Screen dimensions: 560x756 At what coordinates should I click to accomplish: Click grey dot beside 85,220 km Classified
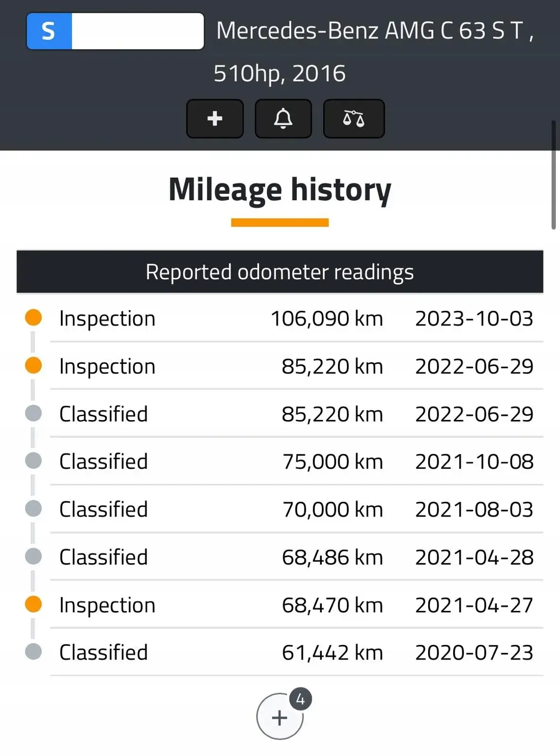(x=33, y=413)
